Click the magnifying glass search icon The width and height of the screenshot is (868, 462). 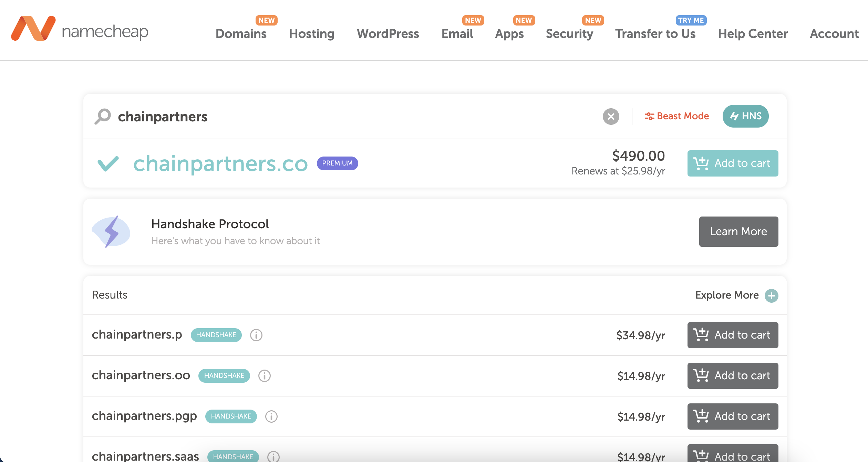103,117
